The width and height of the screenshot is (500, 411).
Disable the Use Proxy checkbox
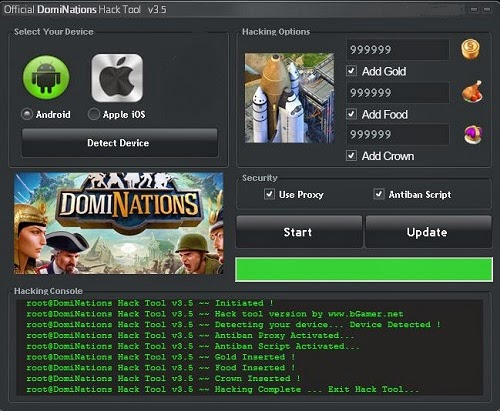point(269,194)
